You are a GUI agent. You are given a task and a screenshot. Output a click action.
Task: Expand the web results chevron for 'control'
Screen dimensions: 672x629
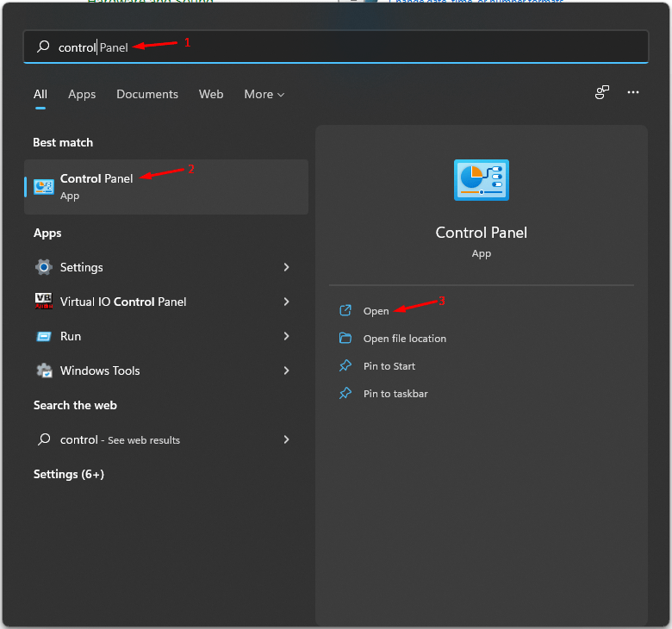pos(286,439)
